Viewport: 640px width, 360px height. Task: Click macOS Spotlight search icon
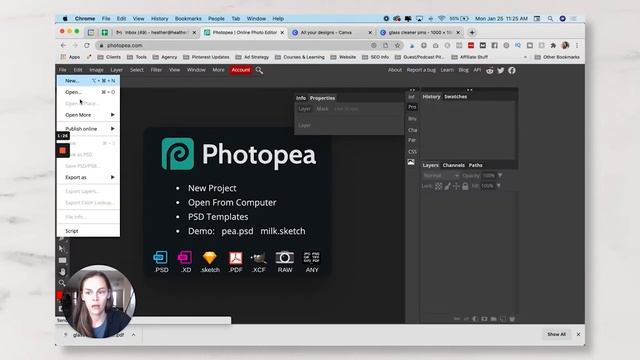click(x=550, y=19)
